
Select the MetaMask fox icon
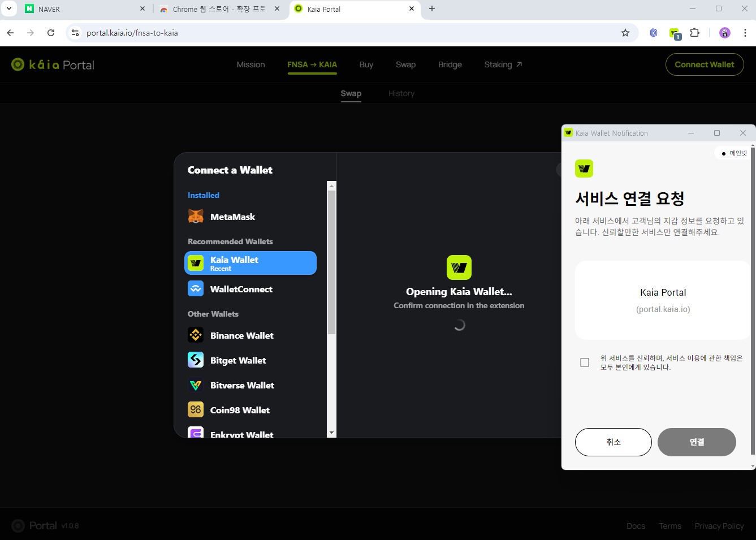pyautogui.click(x=196, y=217)
